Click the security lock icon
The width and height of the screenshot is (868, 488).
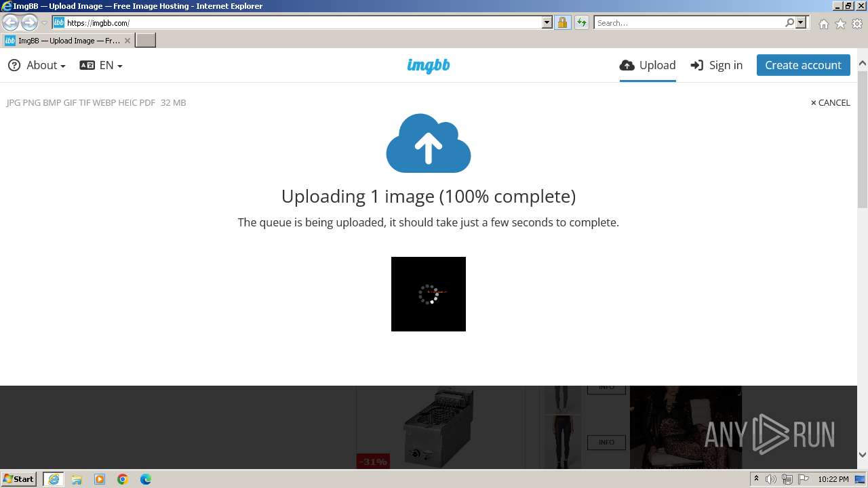[562, 22]
